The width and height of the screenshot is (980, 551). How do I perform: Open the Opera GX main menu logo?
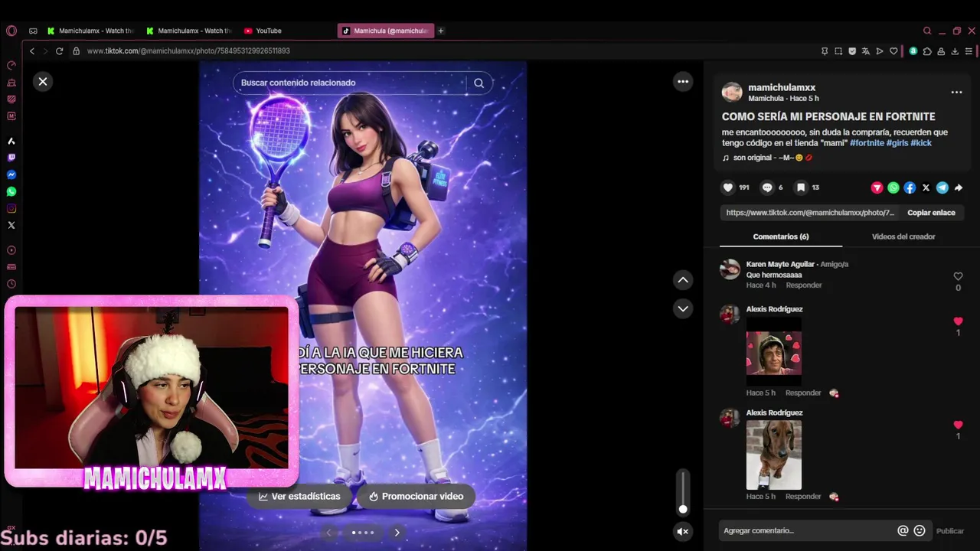click(11, 31)
